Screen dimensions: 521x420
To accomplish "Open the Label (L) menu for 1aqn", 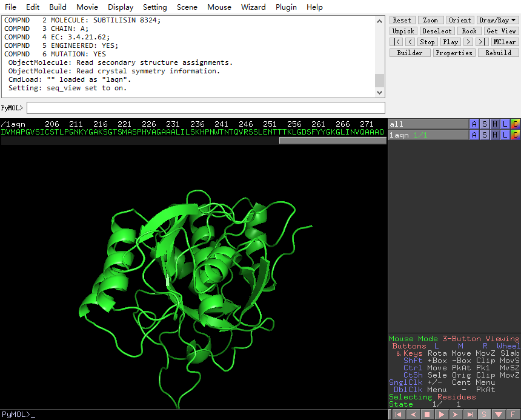I will point(505,135).
